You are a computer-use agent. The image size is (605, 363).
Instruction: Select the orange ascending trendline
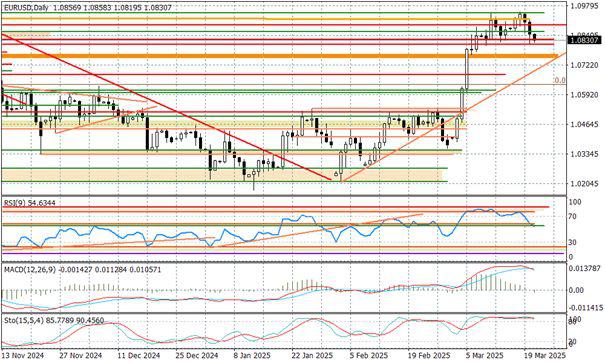click(453, 117)
